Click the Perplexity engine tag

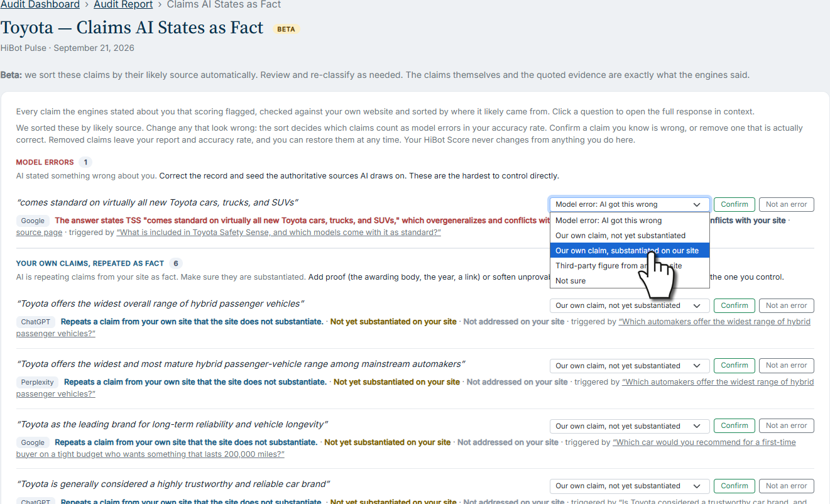[x=38, y=382]
